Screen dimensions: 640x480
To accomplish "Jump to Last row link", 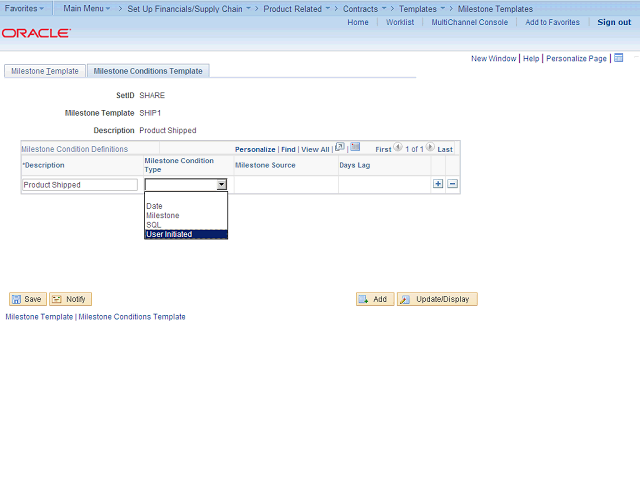I will (x=445, y=149).
